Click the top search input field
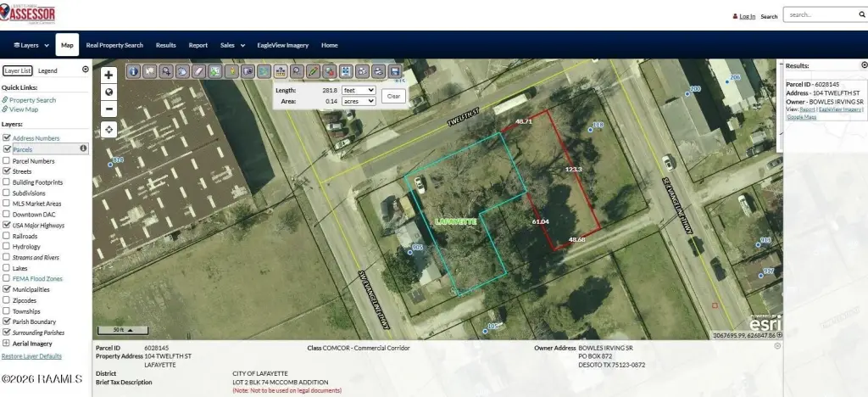 point(821,15)
